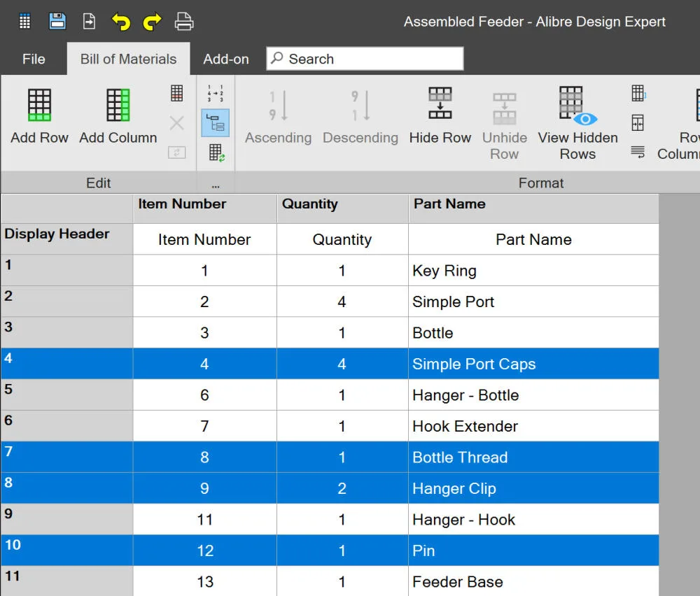Image resolution: width=700 pixels, height=596 pixels.
Task: Click the Pin part name cell
Action: 533,551
